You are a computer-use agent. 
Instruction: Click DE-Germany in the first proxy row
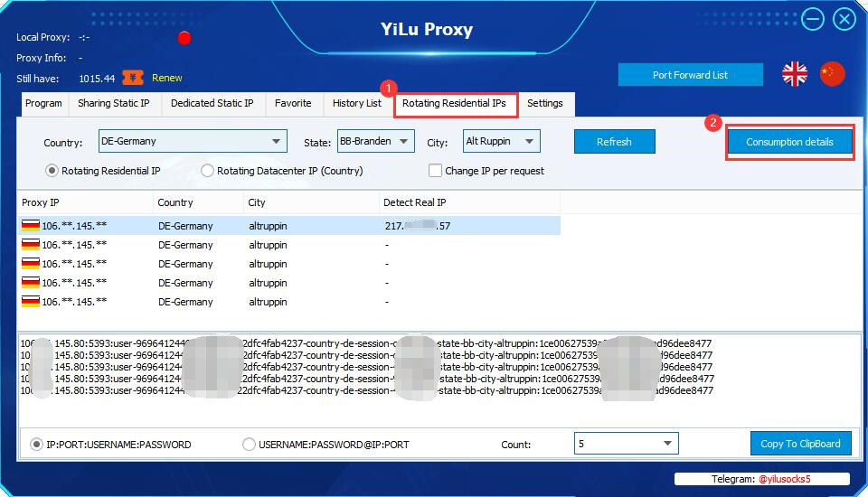(x=185, y=226)
